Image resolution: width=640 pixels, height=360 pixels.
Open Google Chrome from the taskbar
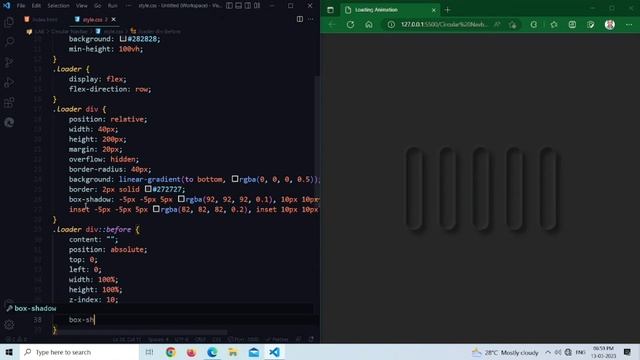[x=171, y=352]
